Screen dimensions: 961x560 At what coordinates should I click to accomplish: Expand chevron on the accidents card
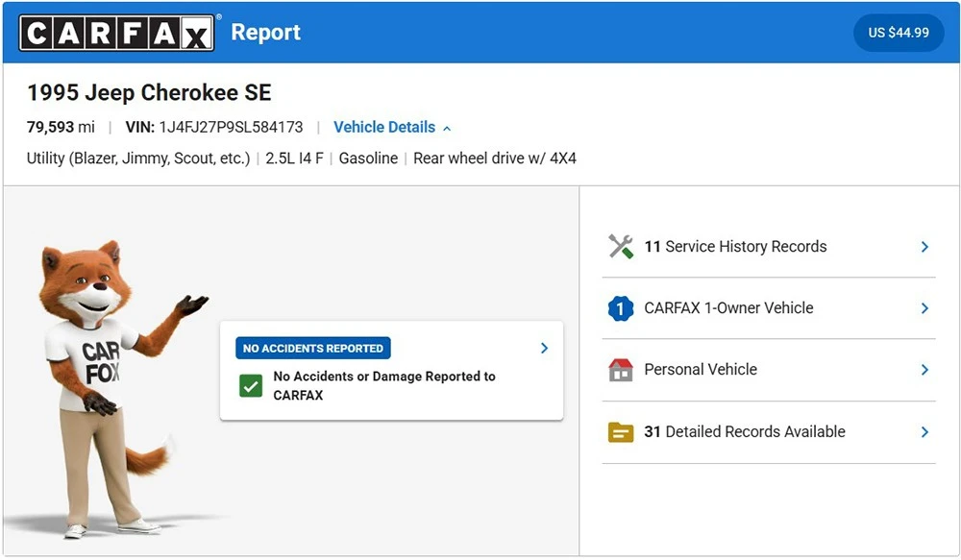[x=544, y=348]
